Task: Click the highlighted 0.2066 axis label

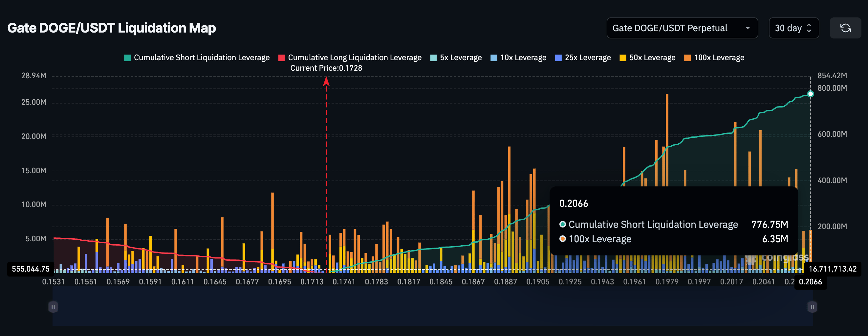Action: [x=810, y=282]
